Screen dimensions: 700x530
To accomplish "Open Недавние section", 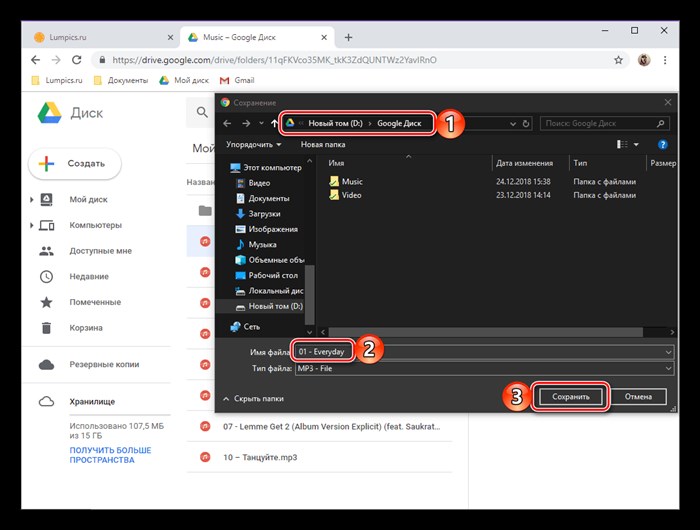I will point(89,276).
